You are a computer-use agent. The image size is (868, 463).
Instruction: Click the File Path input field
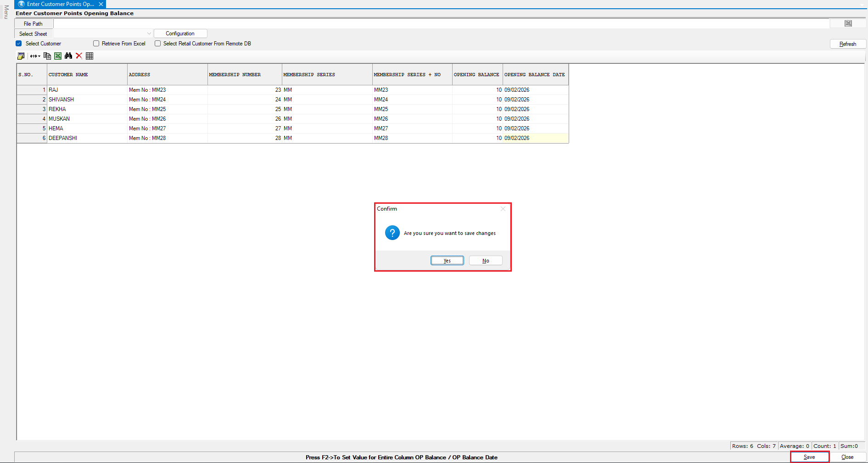[x=441, y=23]
